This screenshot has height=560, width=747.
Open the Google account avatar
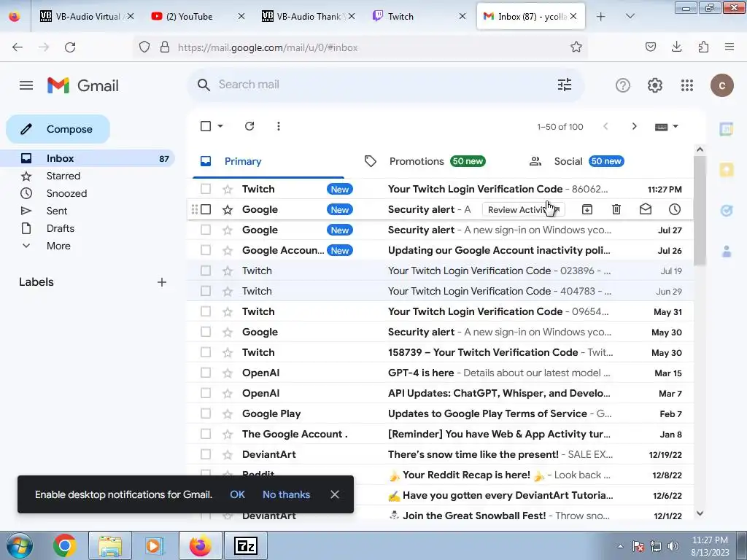pyautogui.click(x=721, y=85)
